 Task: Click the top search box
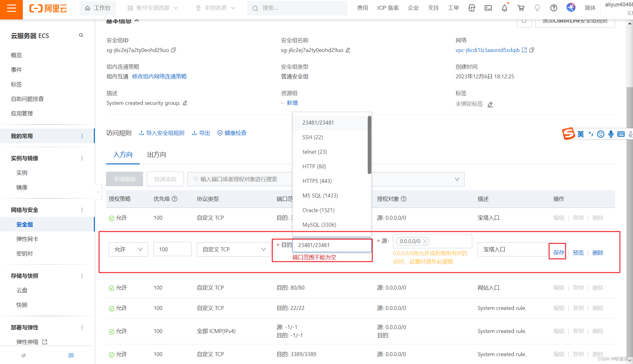point(297,8)
